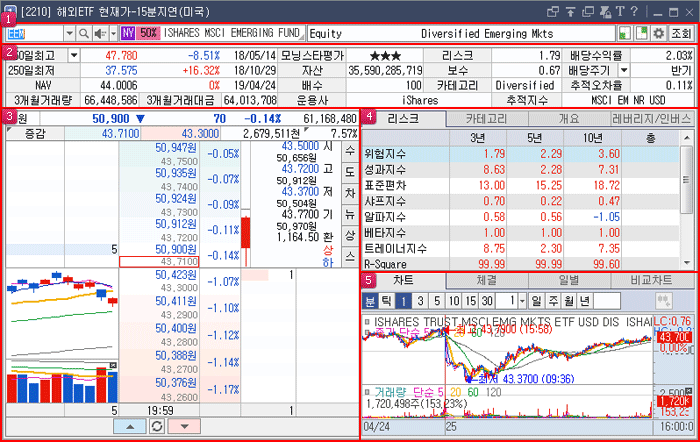The height and width of the screenshot is (442, 700).
Task: Click the linked-windows icon in the title bar
Action: (553, 12)
